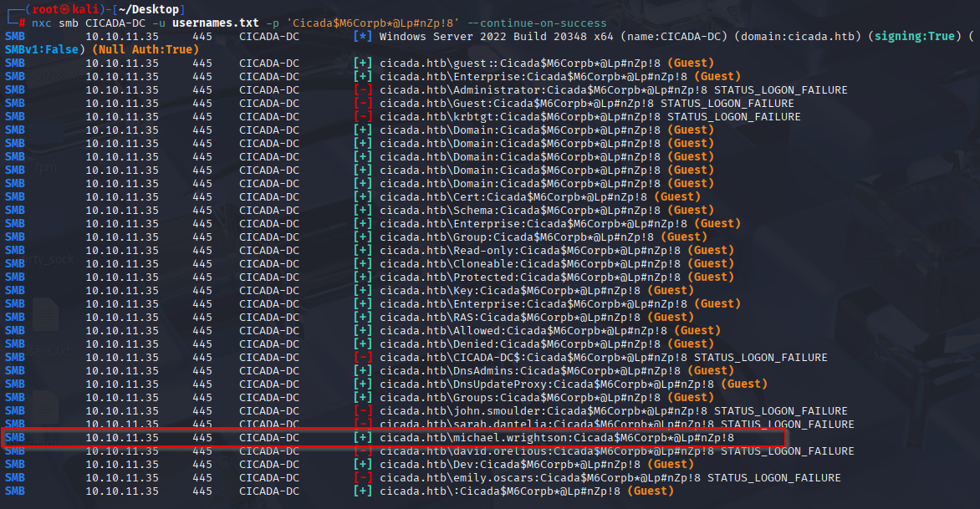Click the (signing:True) text

pyautogui.click(x=915, y=36)
